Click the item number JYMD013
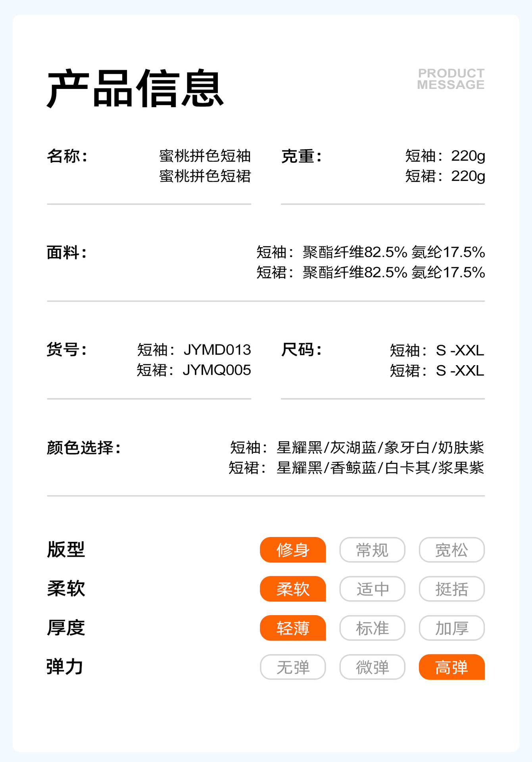This screenshot has height=762, width=532. [x=217, y=350]
